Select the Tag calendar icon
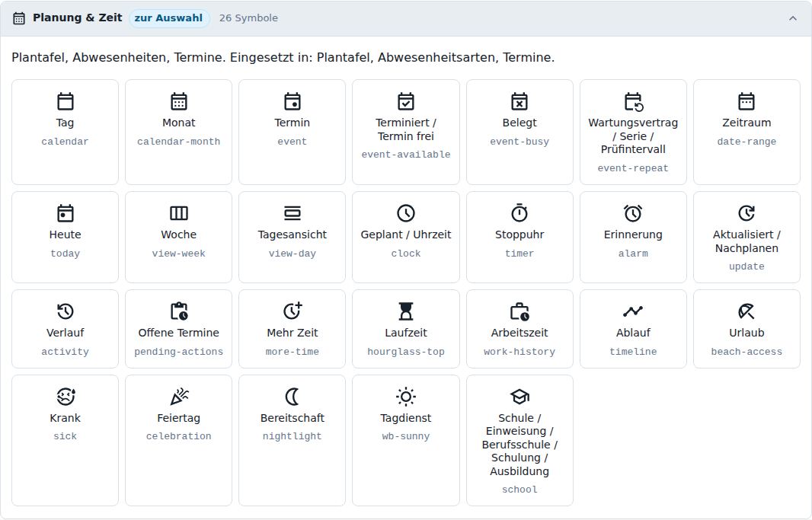This screenshot has height=520, width=812. point(66,101)
